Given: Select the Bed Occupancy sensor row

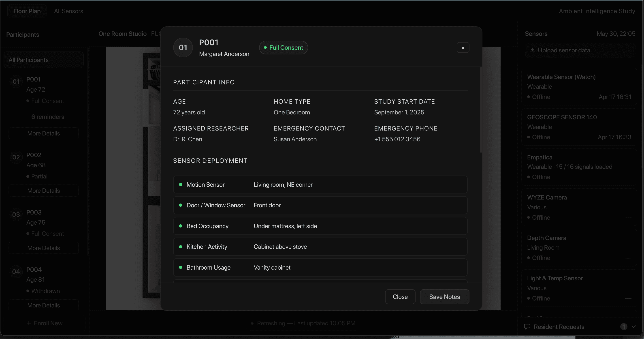Looking at the screenshot, I should tap(320, 226).
